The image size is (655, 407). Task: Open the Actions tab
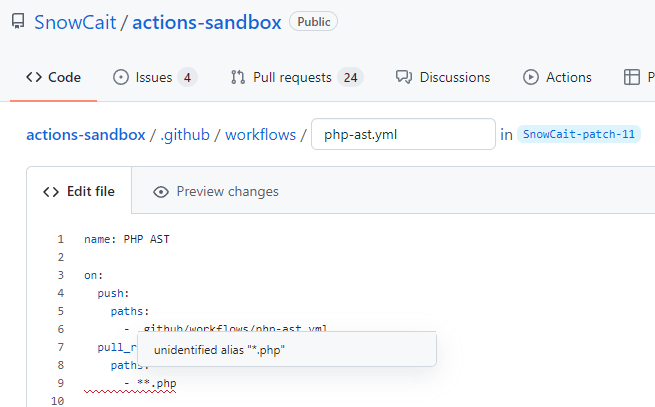pos(557,77)
